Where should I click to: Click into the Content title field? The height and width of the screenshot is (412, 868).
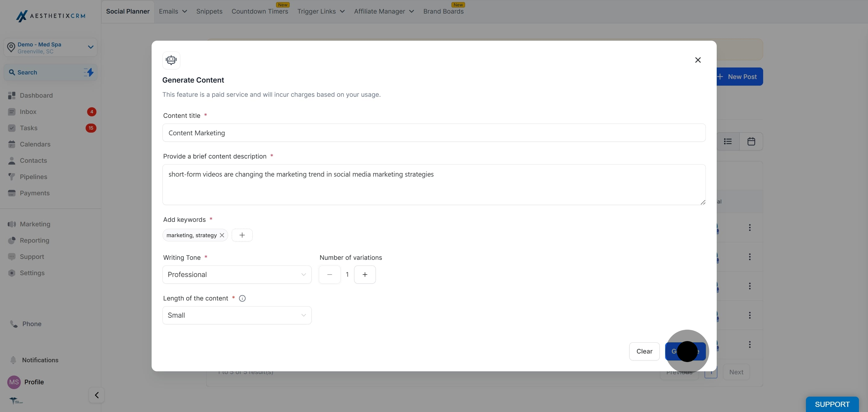[x=434, y=133]
